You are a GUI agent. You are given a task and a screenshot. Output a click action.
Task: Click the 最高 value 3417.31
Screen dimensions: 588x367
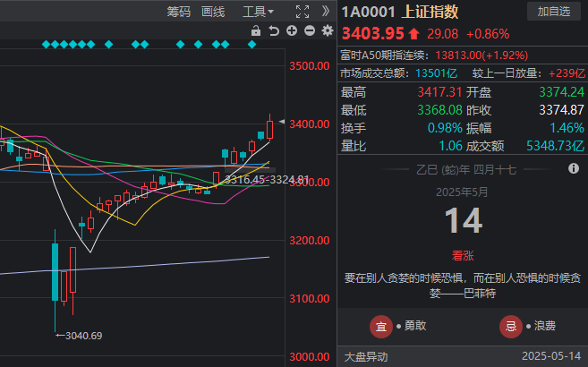pyautogui.click(x=439, y=92)
